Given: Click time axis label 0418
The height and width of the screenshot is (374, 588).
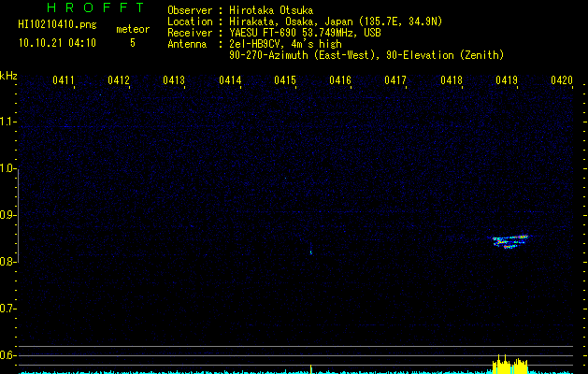Looking at the screenshot, I should coord(452,80).
